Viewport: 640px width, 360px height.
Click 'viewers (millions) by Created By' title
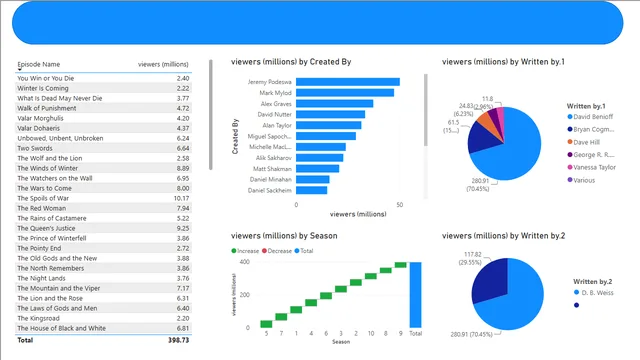pyautogui.click(x=291, y=62)
